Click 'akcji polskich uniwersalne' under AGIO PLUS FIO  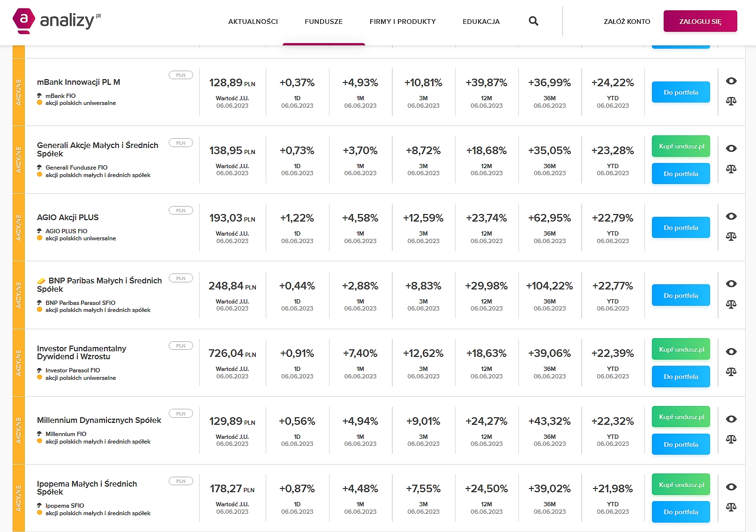pyautogui.click(x=81, y=238)
